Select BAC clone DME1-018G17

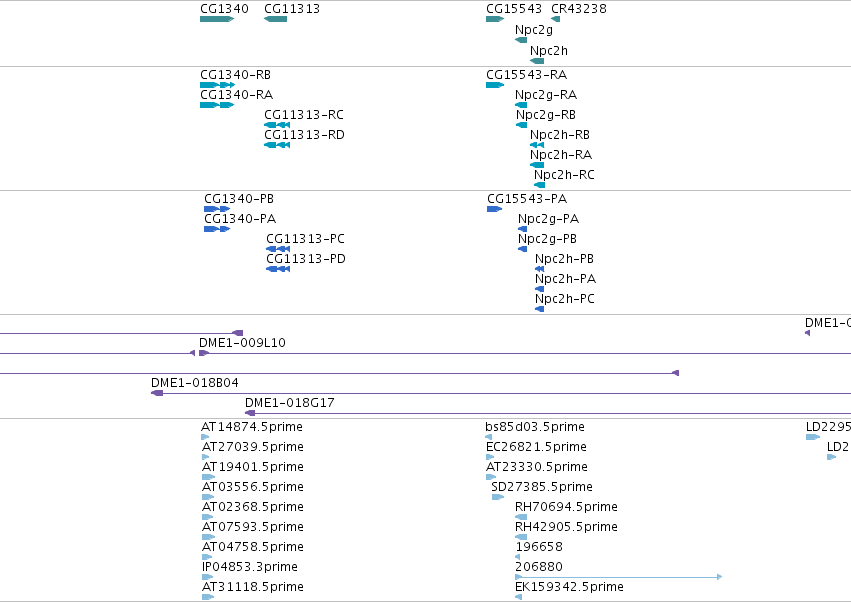pos(548,413)
